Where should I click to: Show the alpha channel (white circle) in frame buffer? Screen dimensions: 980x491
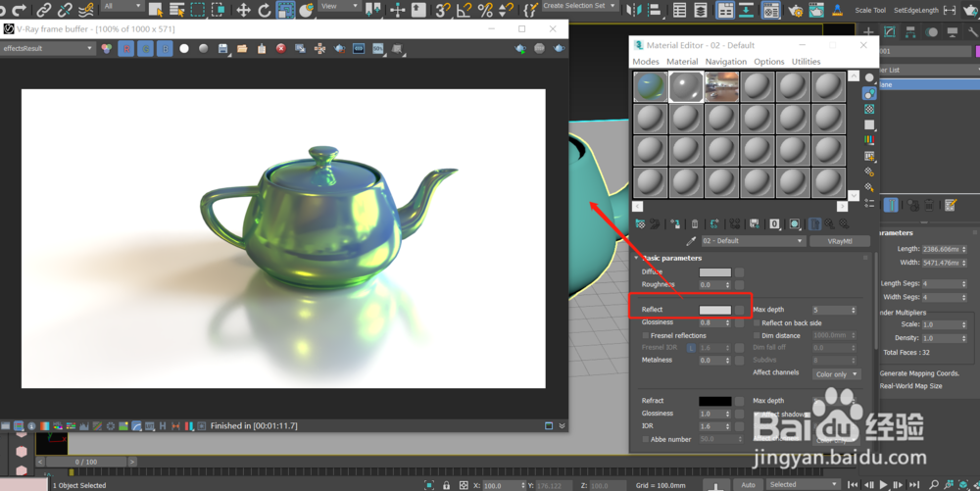coord(184,49)
